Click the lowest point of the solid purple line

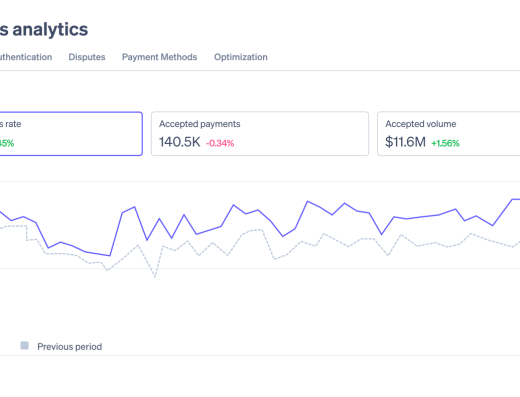click(110, 256)
